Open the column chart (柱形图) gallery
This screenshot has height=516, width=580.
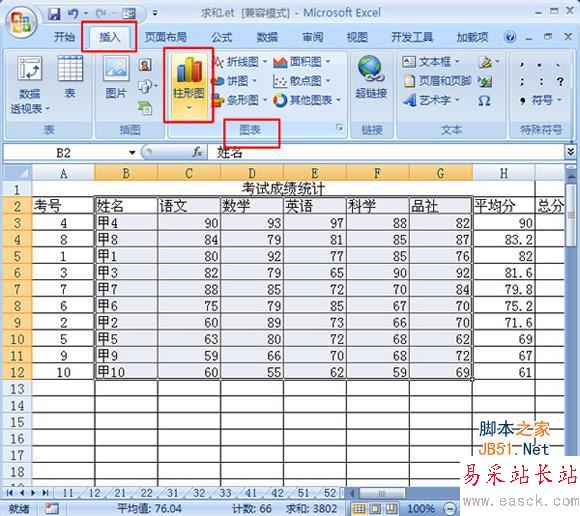click(189, 85)
